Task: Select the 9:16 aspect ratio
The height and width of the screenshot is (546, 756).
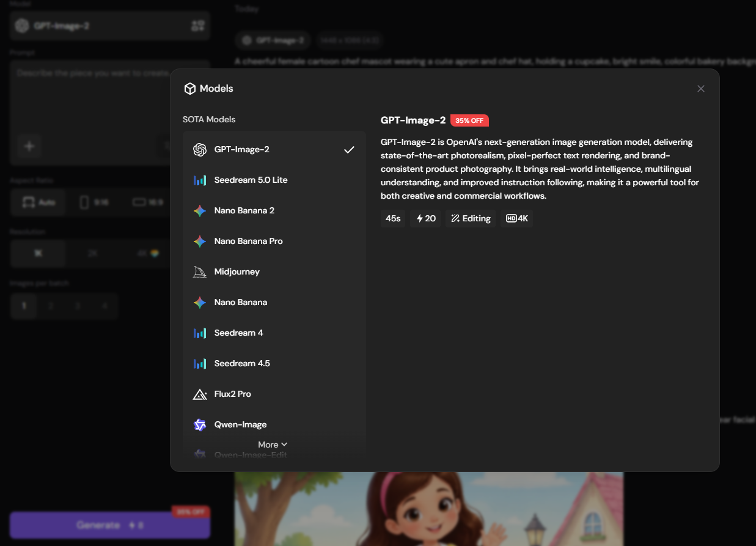Action: click(x=94, y=202)
